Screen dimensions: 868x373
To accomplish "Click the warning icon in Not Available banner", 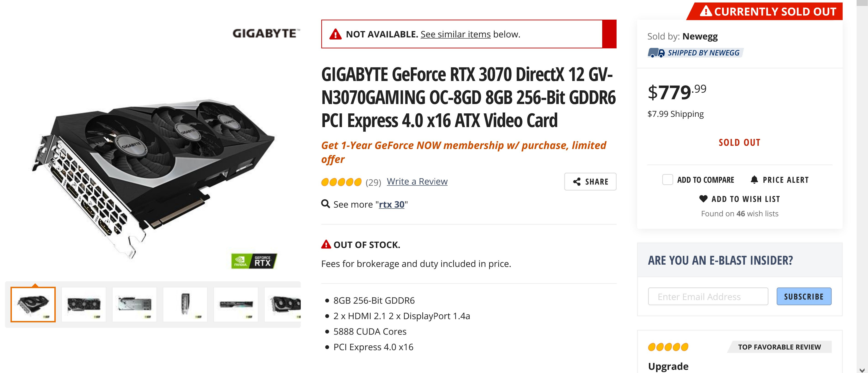I will click(335, 34).
